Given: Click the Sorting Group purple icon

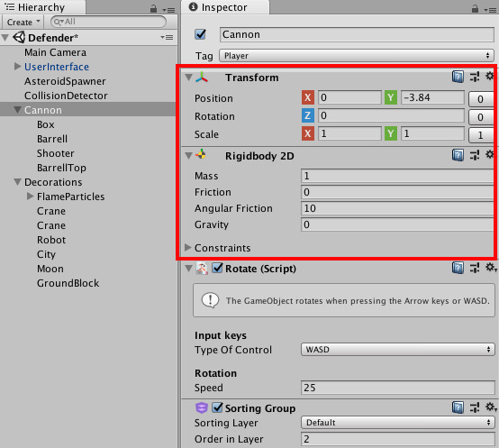Looking at the screenshot, I should [x=202, y=407].
